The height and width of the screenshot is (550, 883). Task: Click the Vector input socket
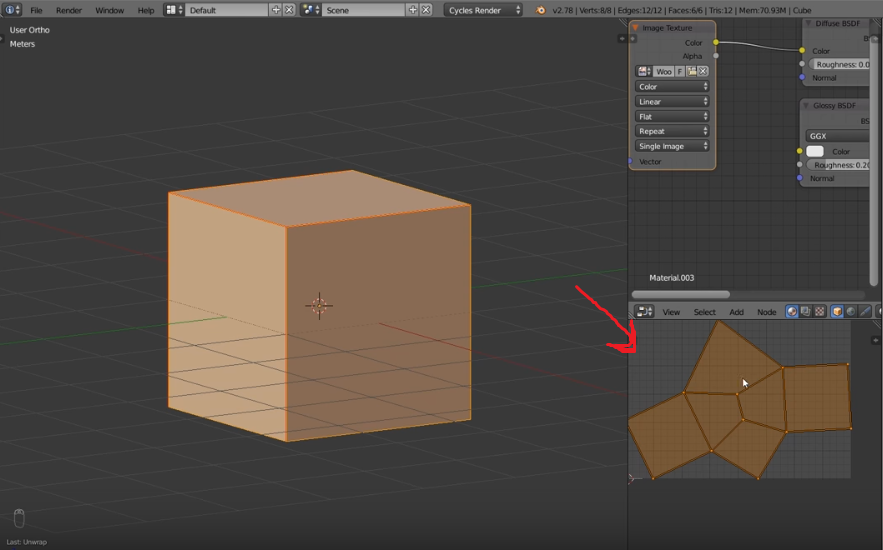(630, 162)
